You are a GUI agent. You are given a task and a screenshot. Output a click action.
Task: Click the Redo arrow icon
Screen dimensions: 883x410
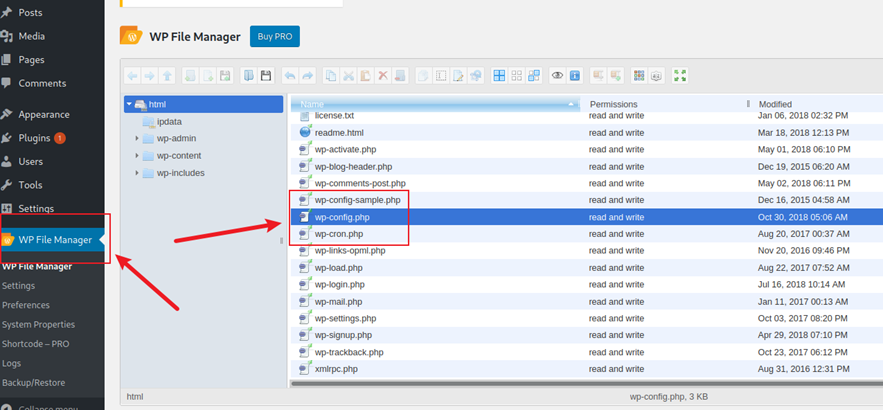point(307,75)
